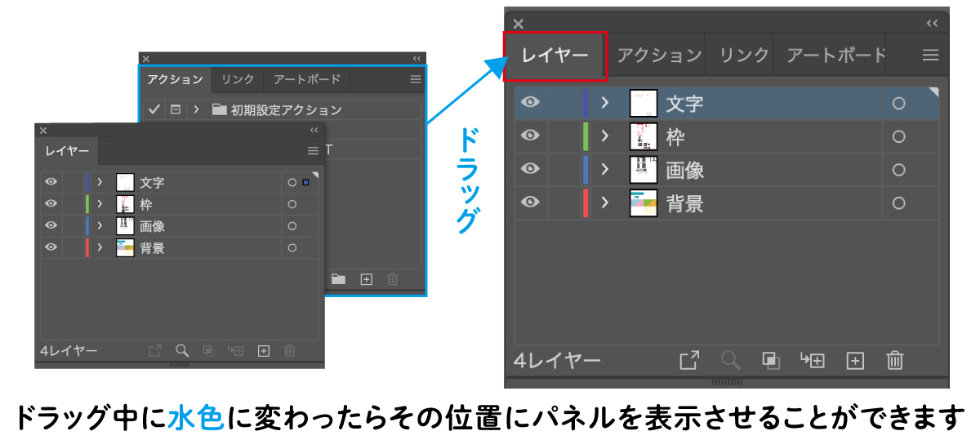Screen dimensions: 980x440
Task: Click the red color bar of 背景 layer, large panel
Action: [x=586, y=202]
